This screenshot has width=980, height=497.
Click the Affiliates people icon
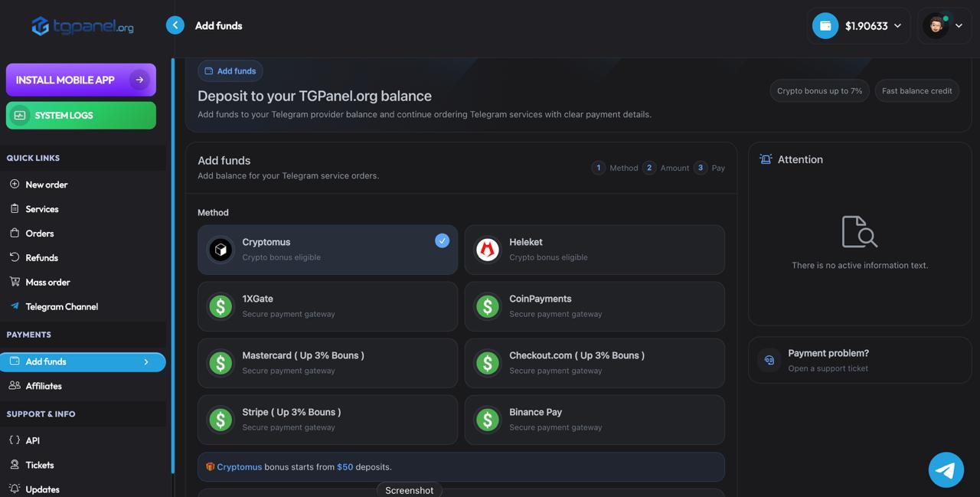pyautogui.click(x=15, y=386)
